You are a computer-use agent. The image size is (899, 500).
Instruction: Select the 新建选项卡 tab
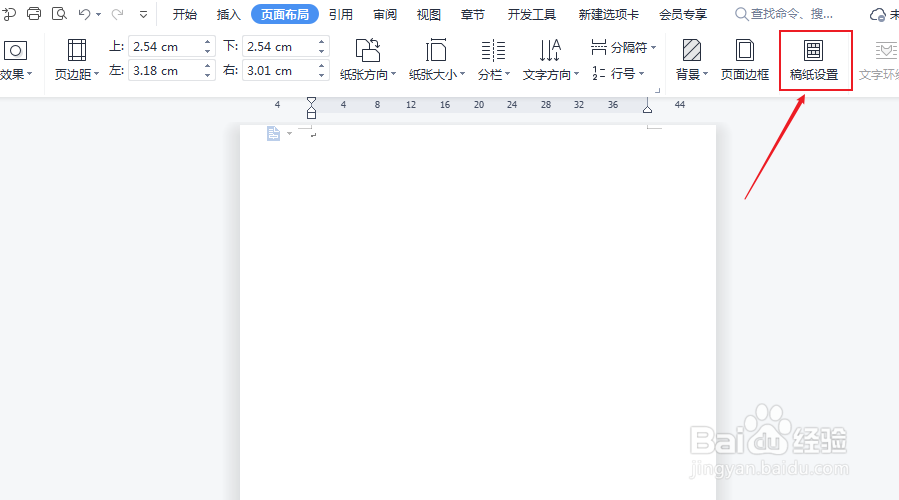tap(608, 14)
